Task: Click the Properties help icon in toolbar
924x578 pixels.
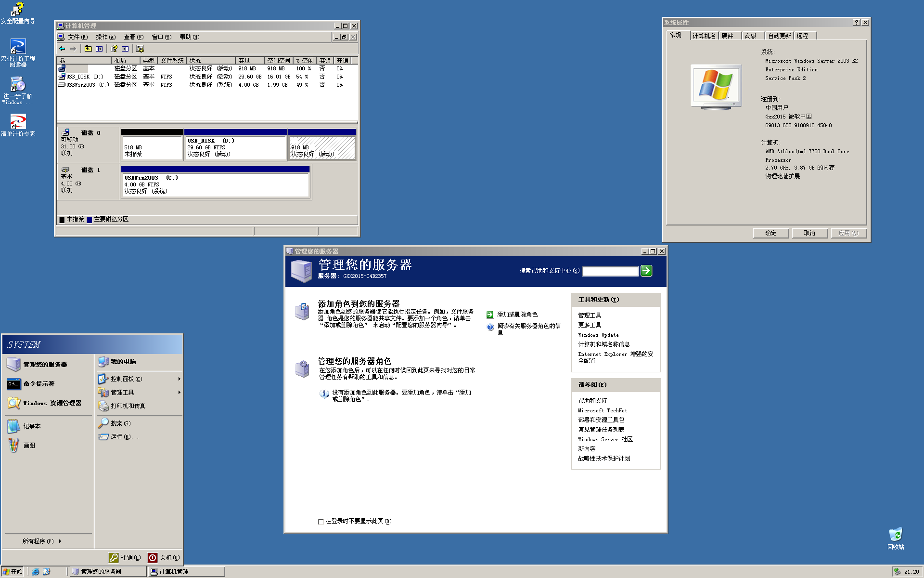Action: 114,49
